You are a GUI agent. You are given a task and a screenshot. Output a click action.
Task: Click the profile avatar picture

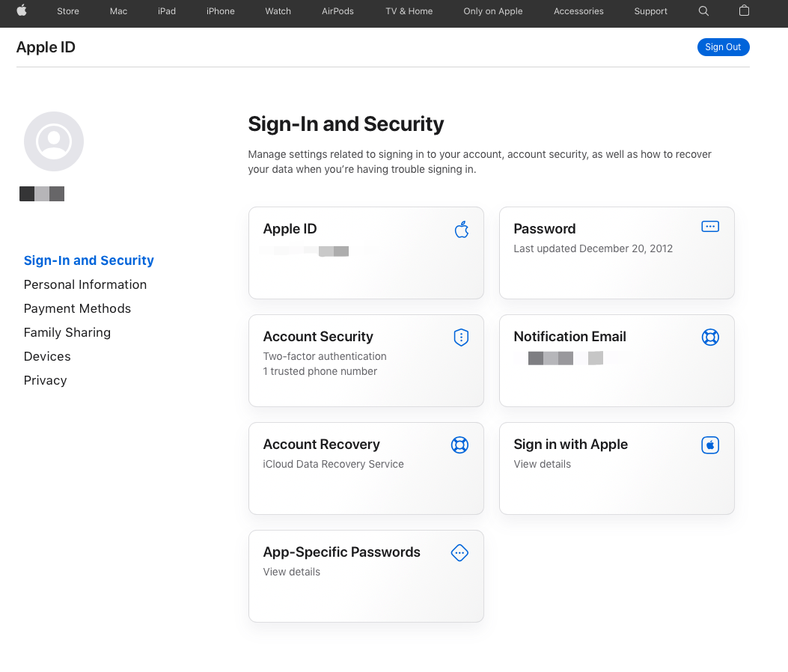coord(54,141)
